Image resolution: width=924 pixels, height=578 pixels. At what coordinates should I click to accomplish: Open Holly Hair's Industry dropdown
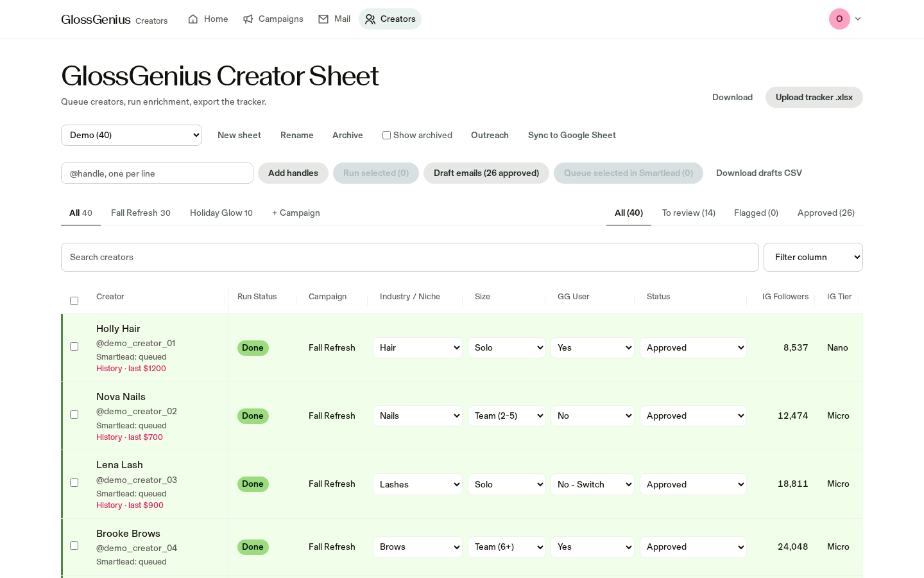(x=418, y=347)
